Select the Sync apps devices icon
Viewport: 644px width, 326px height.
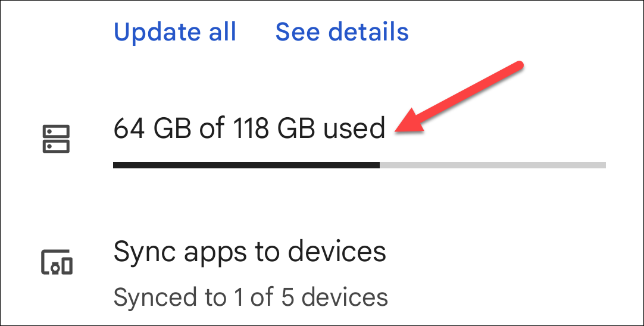[x=57, y=262]
